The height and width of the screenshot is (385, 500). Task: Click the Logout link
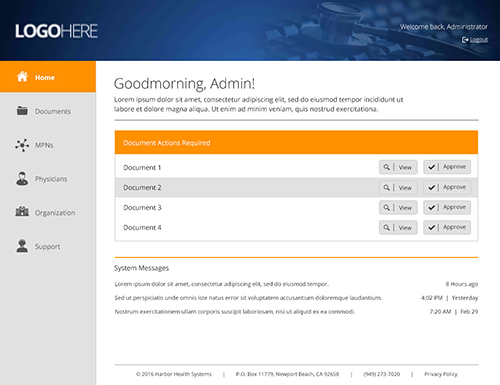coord(479,40)
